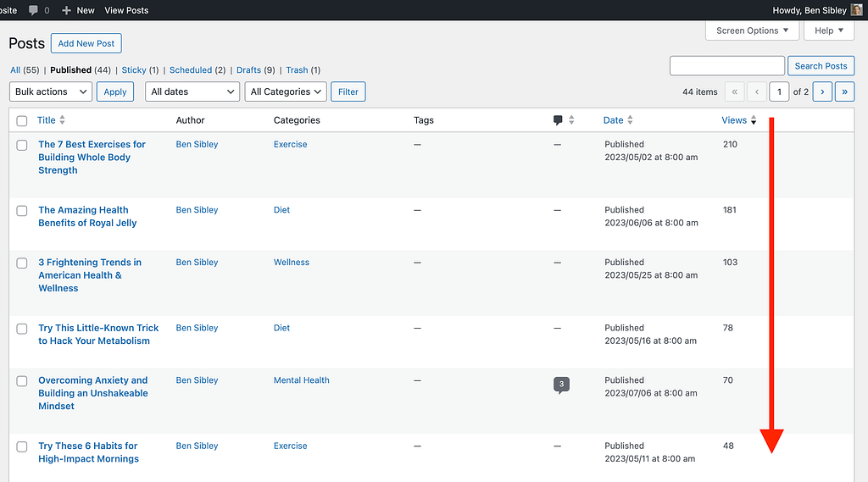
Task: Click the Search Posts input field
Action: (726, 66)
